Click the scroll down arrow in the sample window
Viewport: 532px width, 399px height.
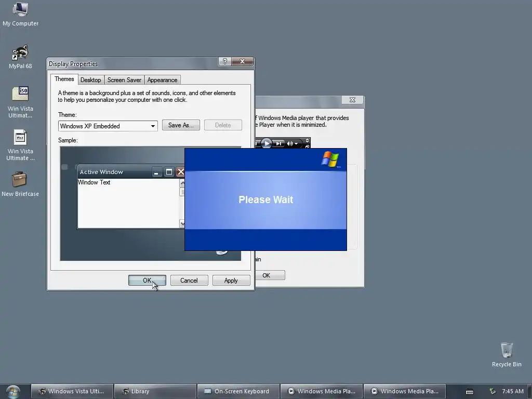[182, 223]
